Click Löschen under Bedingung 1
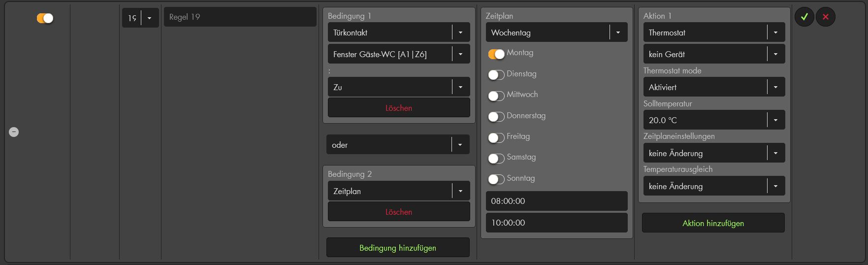 [398, 108]
